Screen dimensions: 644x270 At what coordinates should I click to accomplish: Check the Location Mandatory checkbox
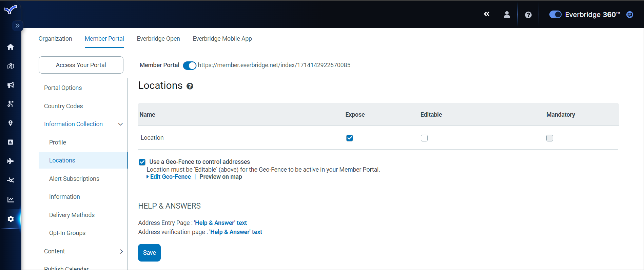coord(550,138)
